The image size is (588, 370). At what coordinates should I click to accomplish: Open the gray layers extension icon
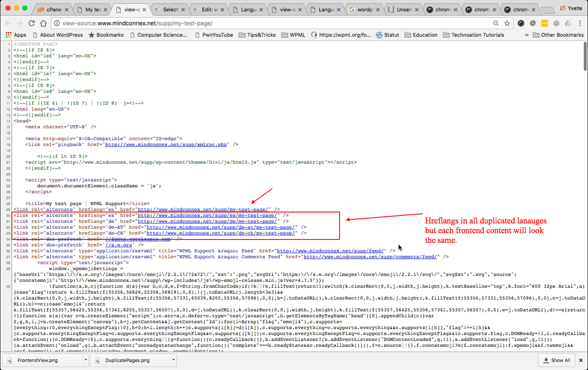point(556,23)
